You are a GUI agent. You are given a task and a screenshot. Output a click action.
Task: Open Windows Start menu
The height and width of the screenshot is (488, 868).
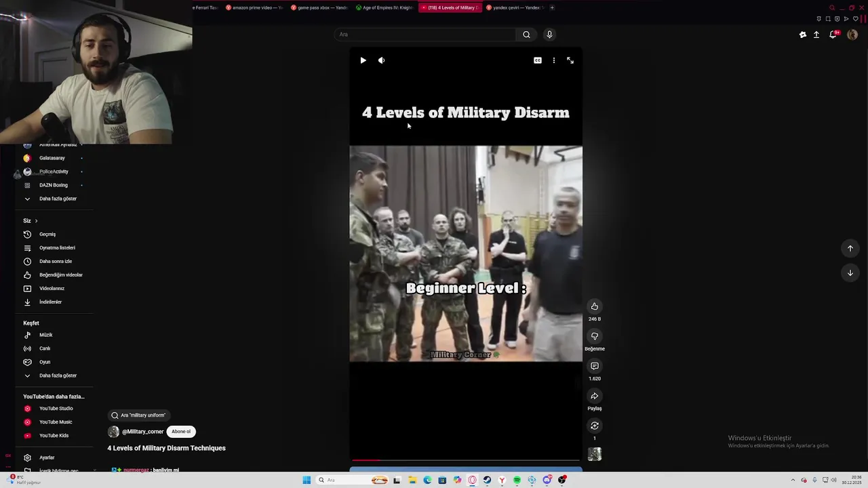coord(307,480)
